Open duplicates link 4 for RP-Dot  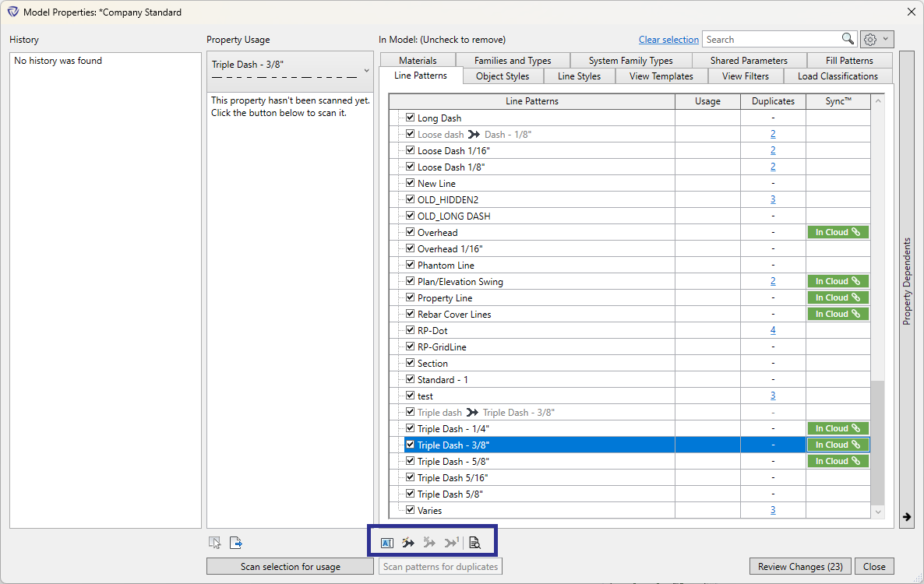pos(773,330)
